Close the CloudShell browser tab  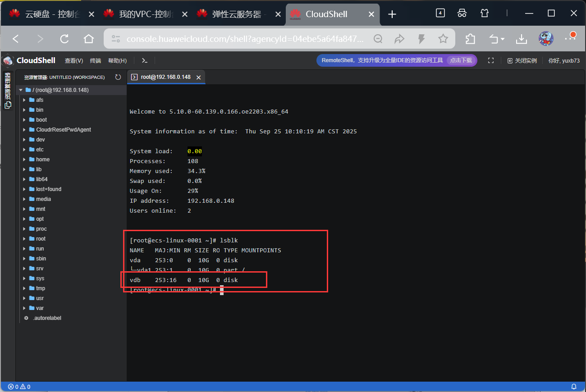pos(371,14)
